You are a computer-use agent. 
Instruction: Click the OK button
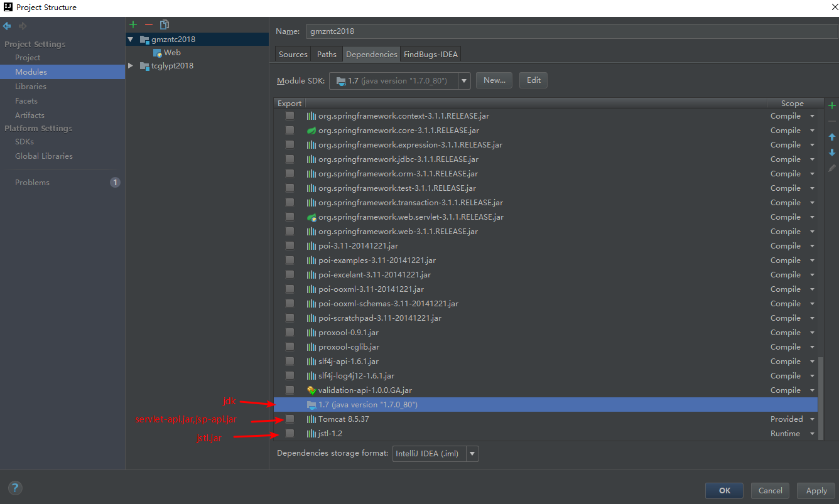click(725, 491)
